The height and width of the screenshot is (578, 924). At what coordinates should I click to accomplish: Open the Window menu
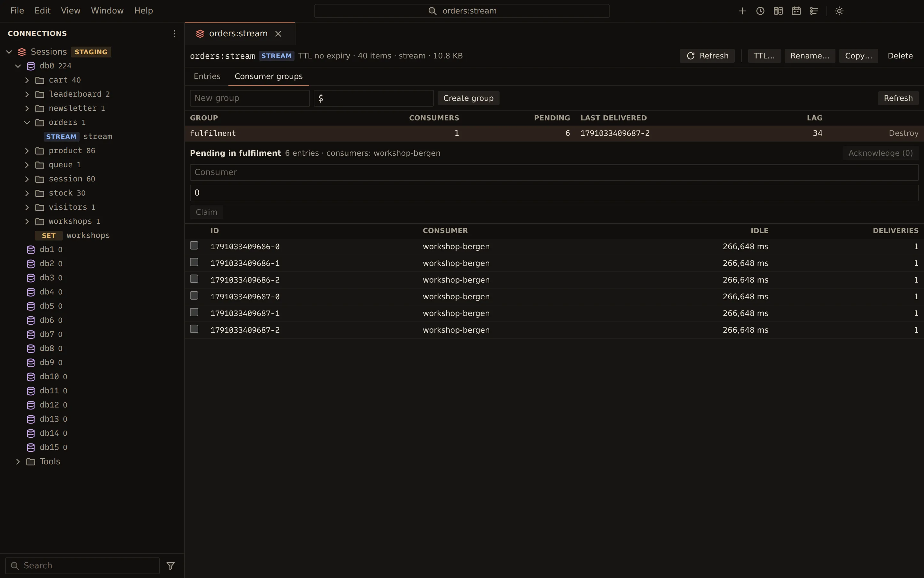(x=107, y=11)
